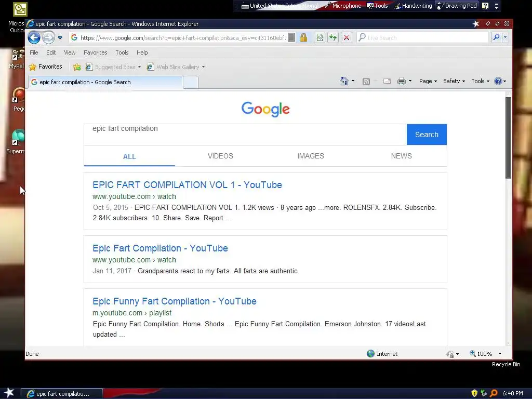Open Epic Fart Compilation - YouTube result
The width and height of the screenshot is (532, 399).
pyautogui.click(x=160, y=248)
